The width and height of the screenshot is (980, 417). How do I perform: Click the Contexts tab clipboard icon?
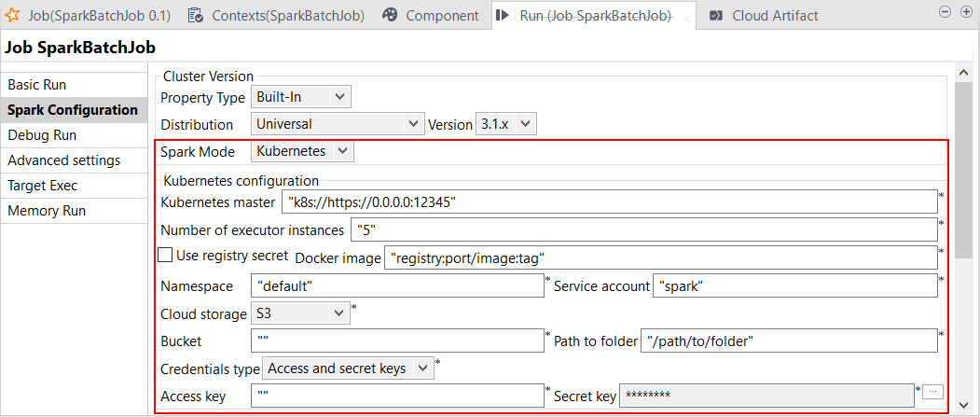pos(195,15)
